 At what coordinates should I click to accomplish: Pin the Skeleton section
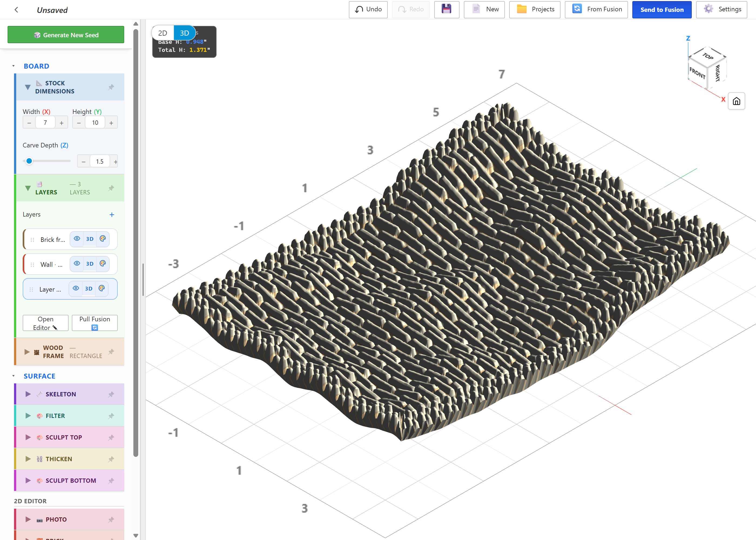pos(111,394)
